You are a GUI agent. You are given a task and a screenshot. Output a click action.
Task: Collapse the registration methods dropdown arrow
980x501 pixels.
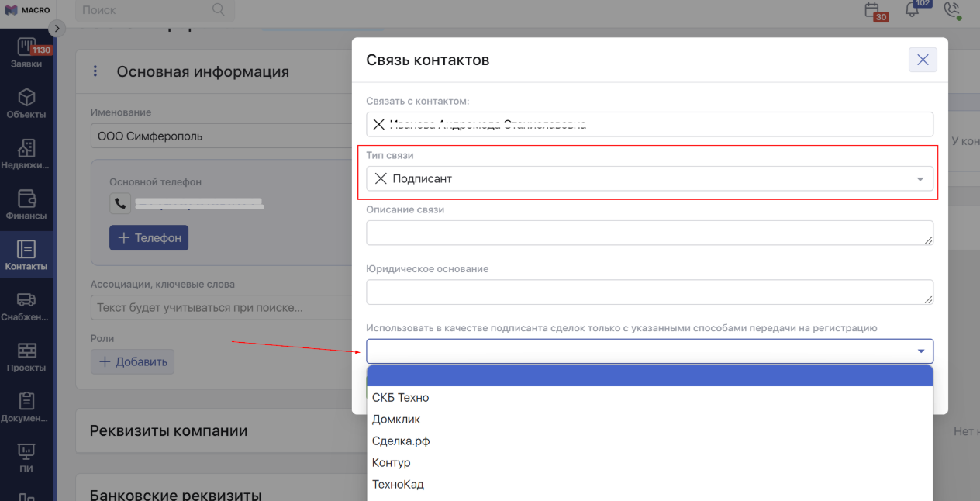920,351
